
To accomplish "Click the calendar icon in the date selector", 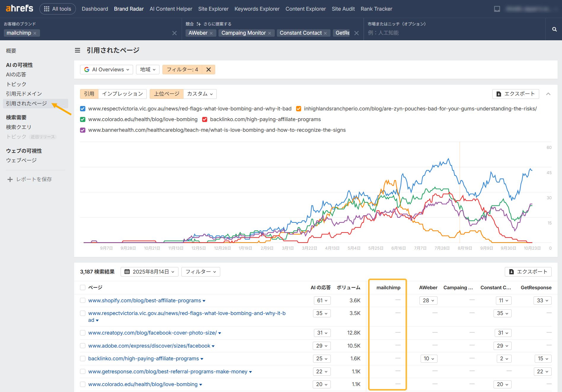I will pos(127,271).
